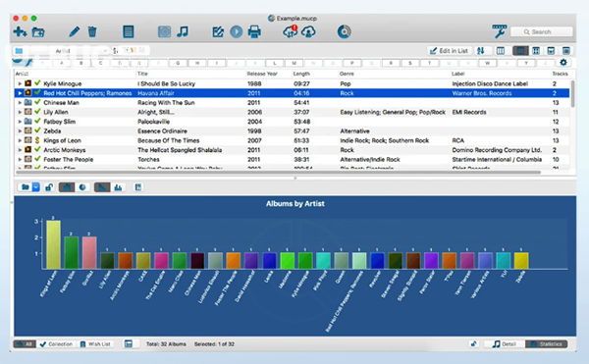Click the add album plus icon

(x=20, y=32)
